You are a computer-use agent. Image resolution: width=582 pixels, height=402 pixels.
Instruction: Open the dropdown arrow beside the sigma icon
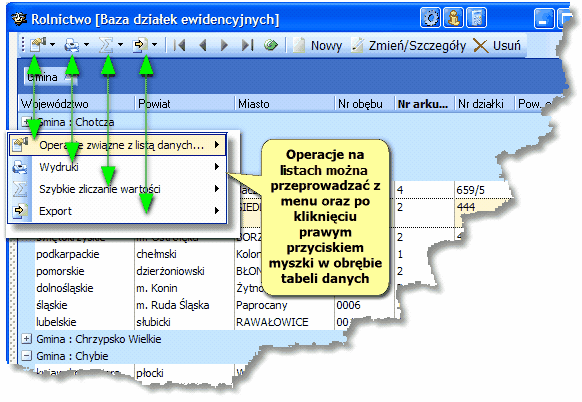click(x=121, y=45)
